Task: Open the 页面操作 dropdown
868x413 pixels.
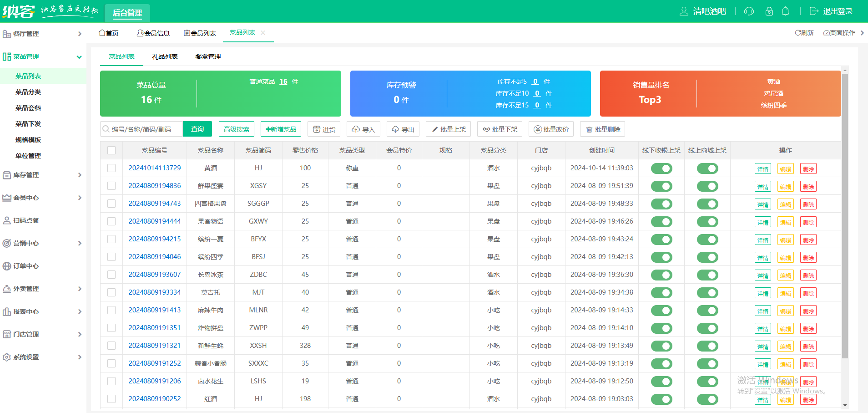Action: click(843, 33)
